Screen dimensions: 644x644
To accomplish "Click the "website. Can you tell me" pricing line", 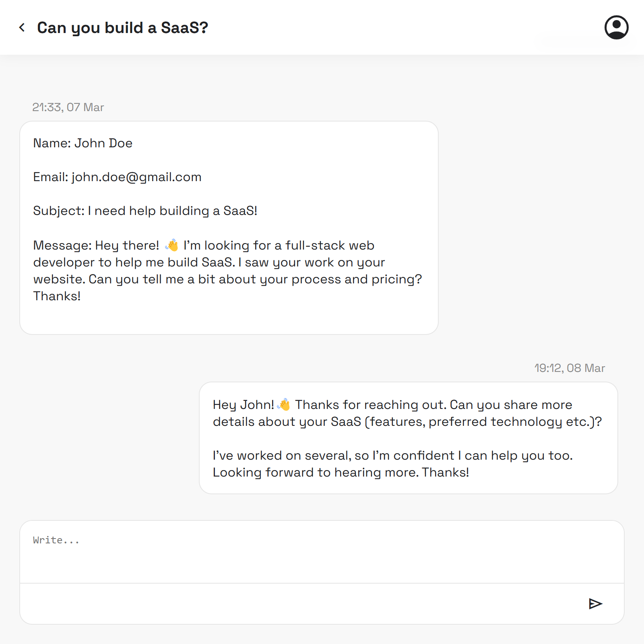I will click(227, 279).
